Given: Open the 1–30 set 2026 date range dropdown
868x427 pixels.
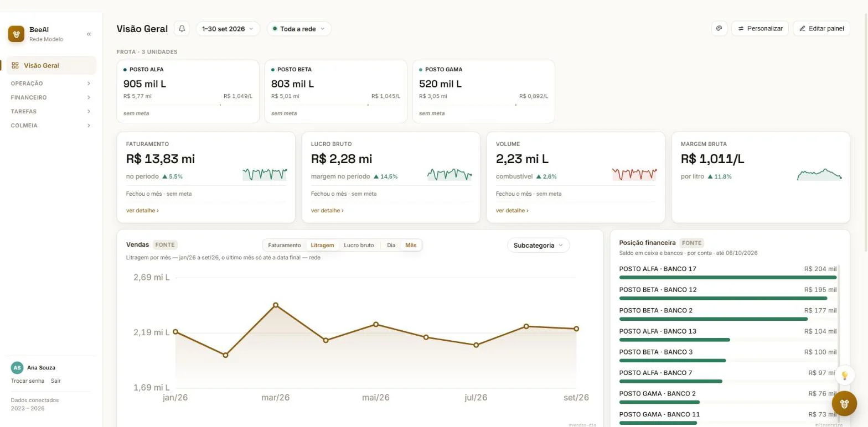Looking at the screenshot, I should pyautogui.click(x=228, y=29).
